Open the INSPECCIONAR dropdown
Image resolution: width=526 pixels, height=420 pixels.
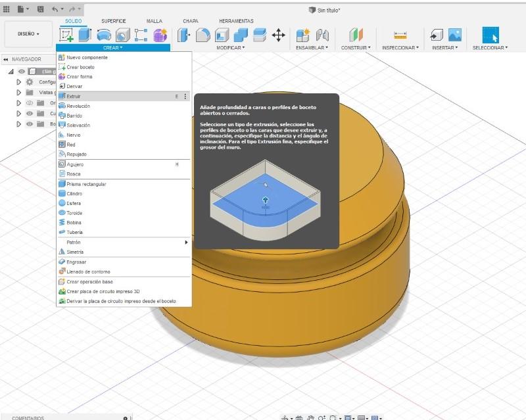400,47
